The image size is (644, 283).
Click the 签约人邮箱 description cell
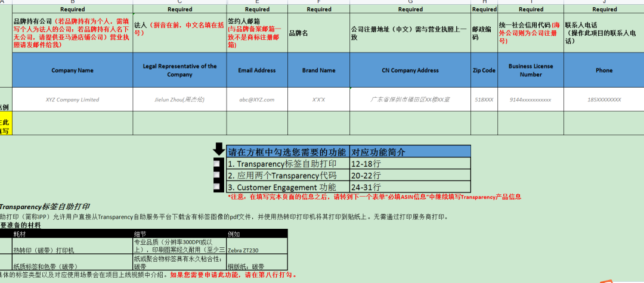click(257, 33)
